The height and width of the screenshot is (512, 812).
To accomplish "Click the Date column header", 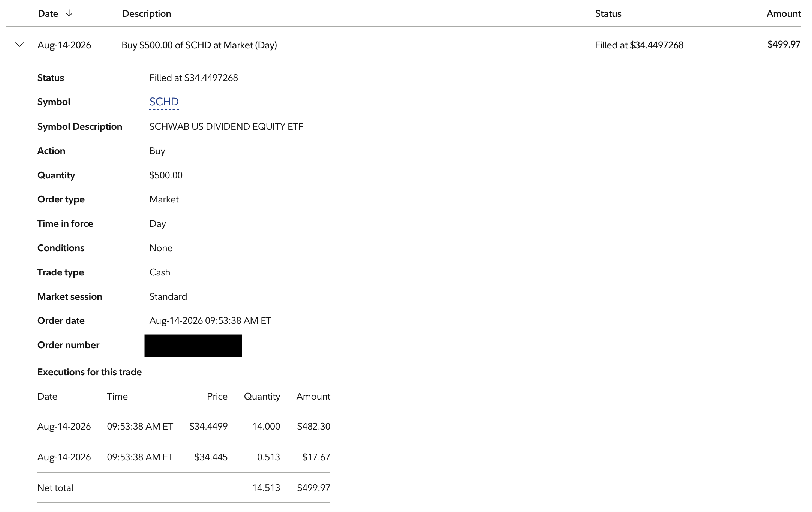I will pyautogui.click(x=48, y=14).
